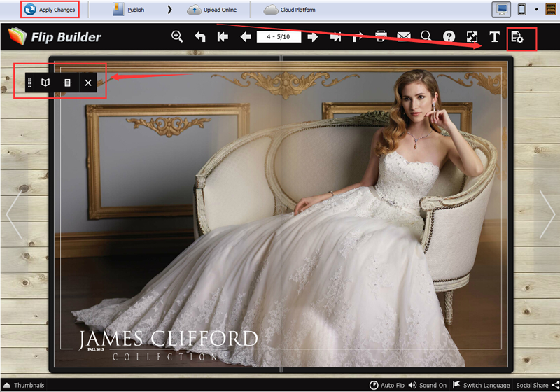
Task: Click the Apply Changes button
Action: tap(50, 10)
